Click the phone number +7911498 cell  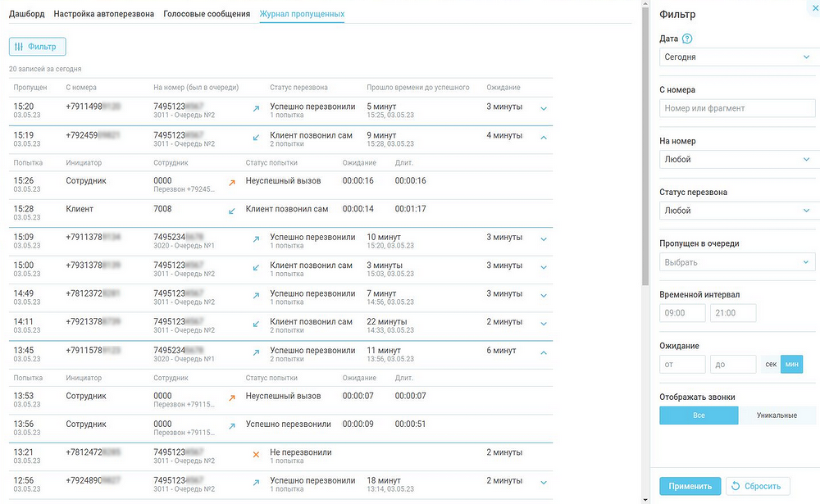(x=93, y=107)
